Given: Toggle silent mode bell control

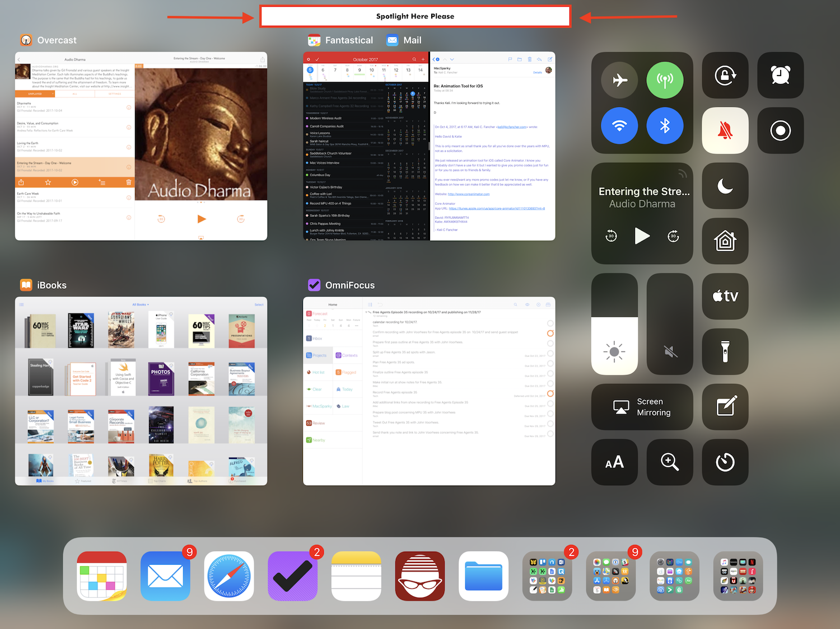Looking at the screenshot, I should (x=725, y=130).
